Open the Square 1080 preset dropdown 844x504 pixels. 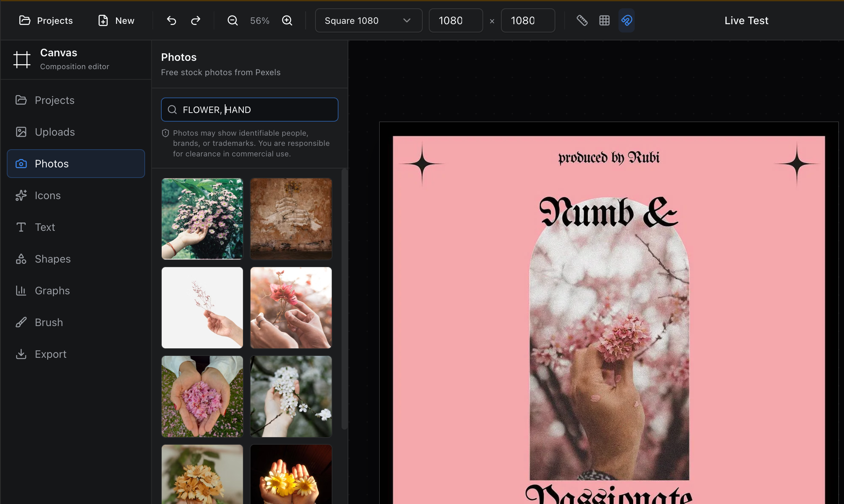pos(368,20)
